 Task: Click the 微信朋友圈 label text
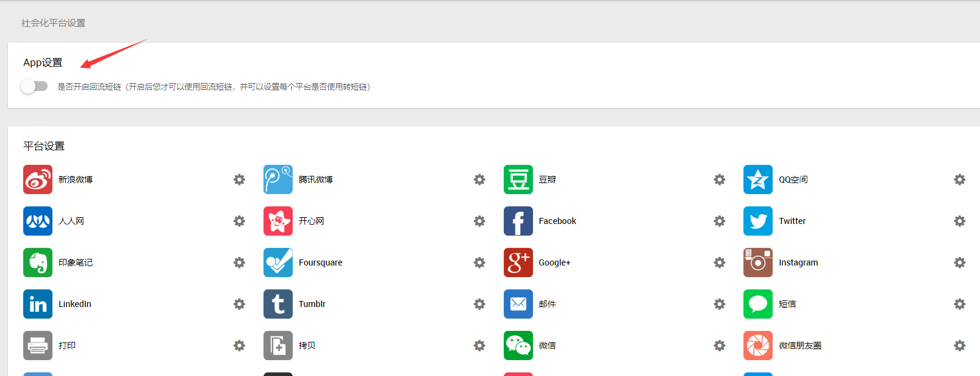800,345
